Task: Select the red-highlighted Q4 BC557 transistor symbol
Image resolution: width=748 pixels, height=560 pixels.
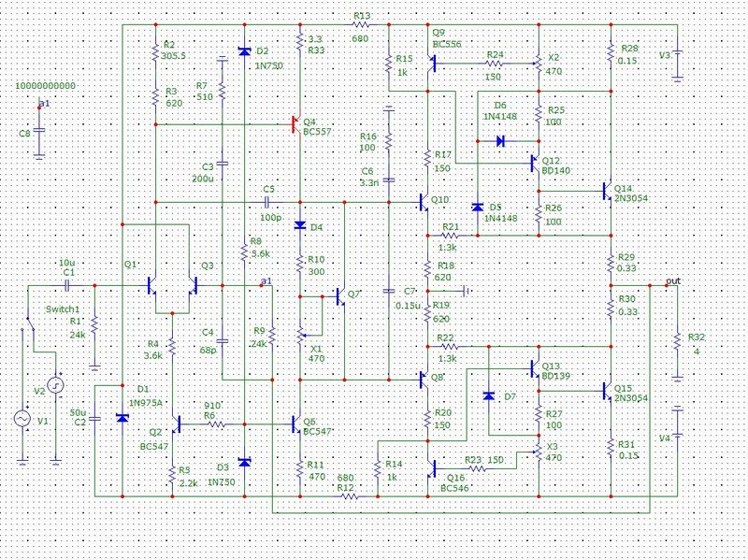Action: [x=295, y=124]
